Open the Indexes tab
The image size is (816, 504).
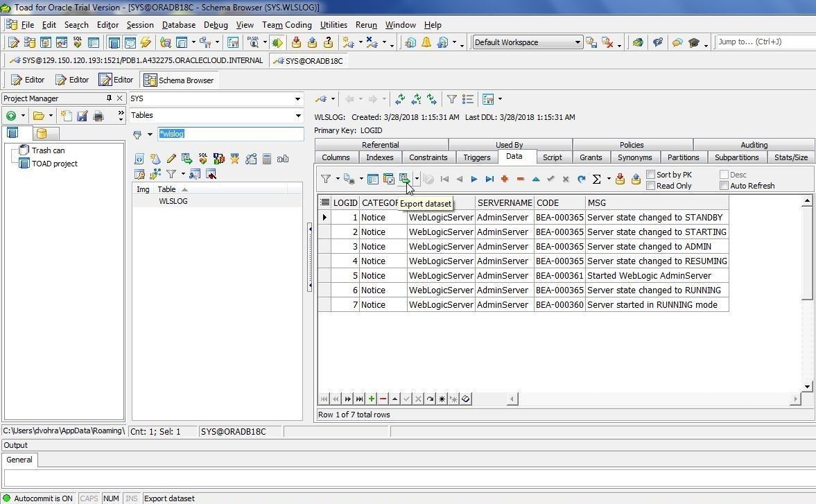pos(379,157)
